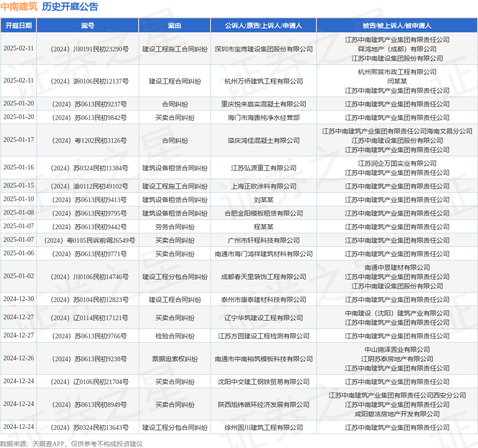Select case number (2024)苏0613民初9237号
Image resolution: width=478 pixels, height=448 pixels.
pyautogui.click(x=90, y=104)
